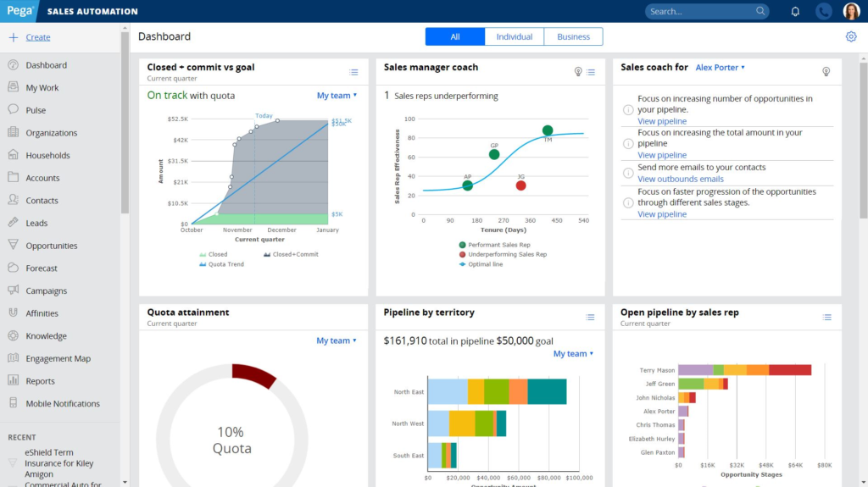868x487 pixels.
Task: Select the All dashboard tab
Action: pyautogui.click(x=455, y=36)
